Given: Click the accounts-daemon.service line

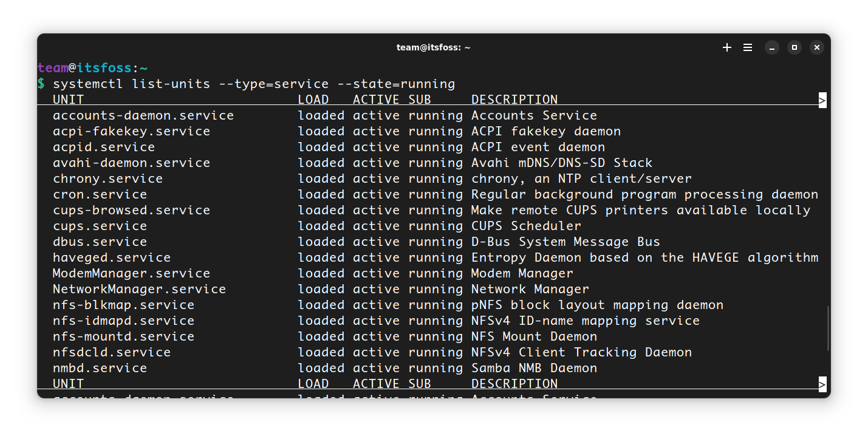Looking at the screenshot, I should (x=143, y=115).
